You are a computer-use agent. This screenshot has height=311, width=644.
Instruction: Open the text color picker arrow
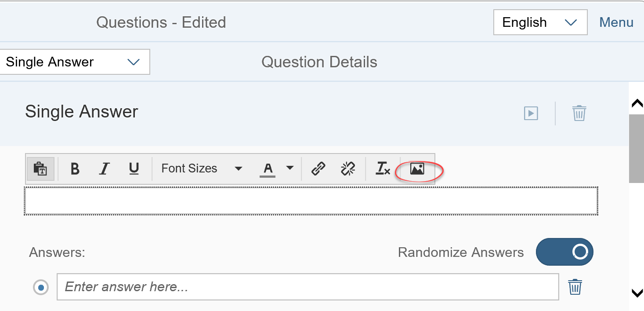289,168
